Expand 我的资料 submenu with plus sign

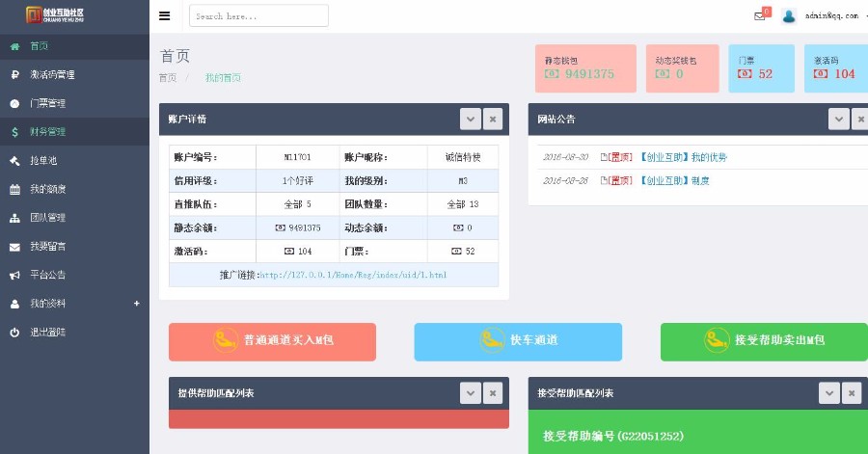tap(137, 304)
